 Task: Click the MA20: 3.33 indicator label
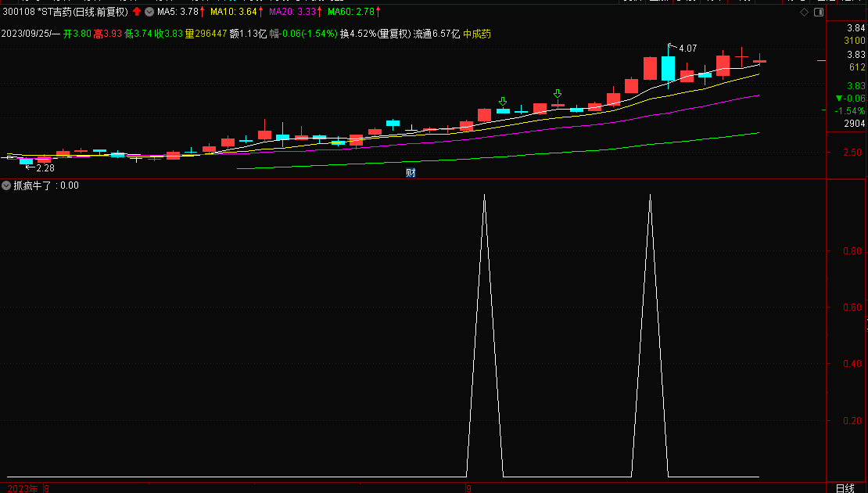292,12
